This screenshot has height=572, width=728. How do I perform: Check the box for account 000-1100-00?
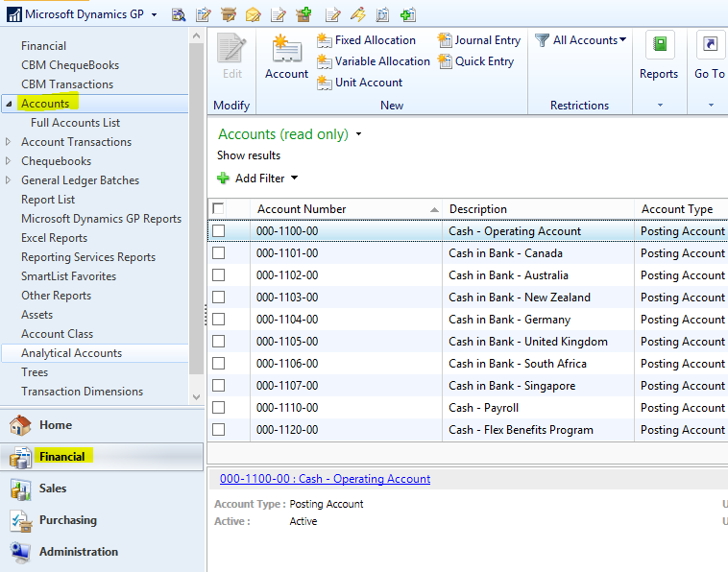pos(219,231)
